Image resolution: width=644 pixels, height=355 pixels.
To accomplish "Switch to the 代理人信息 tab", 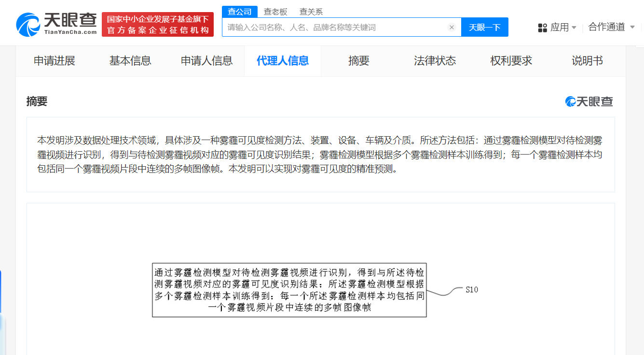I will coord(283,61).
